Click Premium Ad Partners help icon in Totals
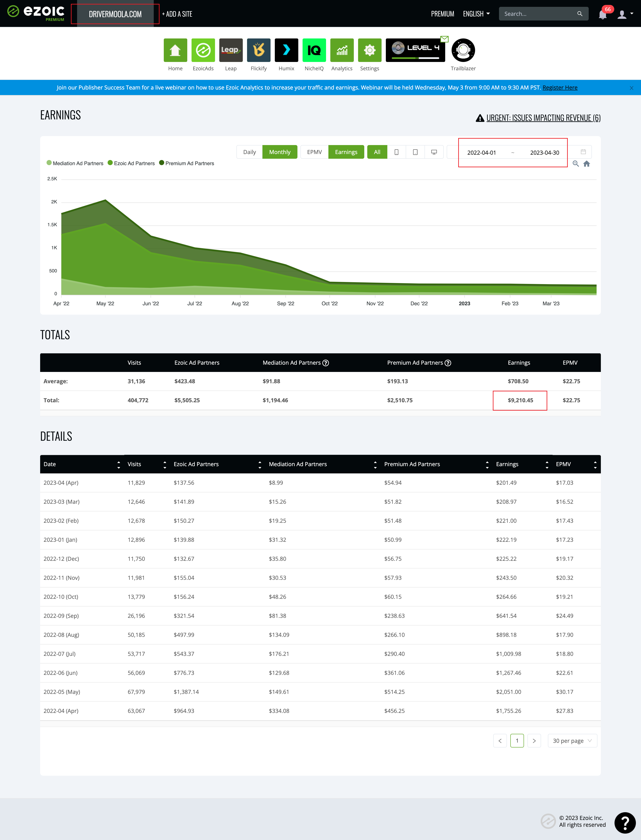 [x=448, y=363]
